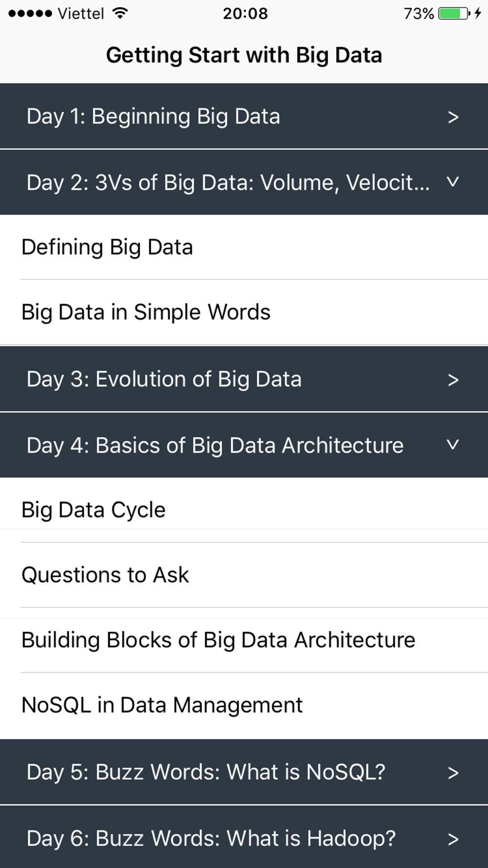Collapse Day 4 section down arrow
This screenshot has height=868, width=488.
453,445
